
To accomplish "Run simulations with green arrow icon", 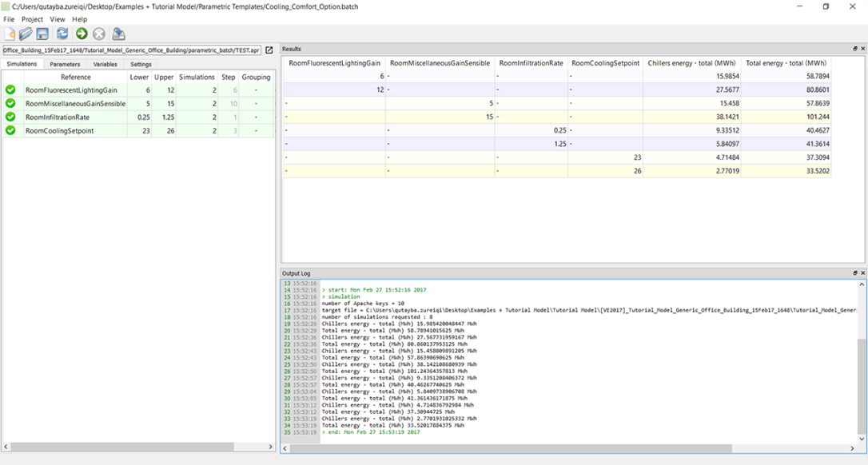I will 82,34.
